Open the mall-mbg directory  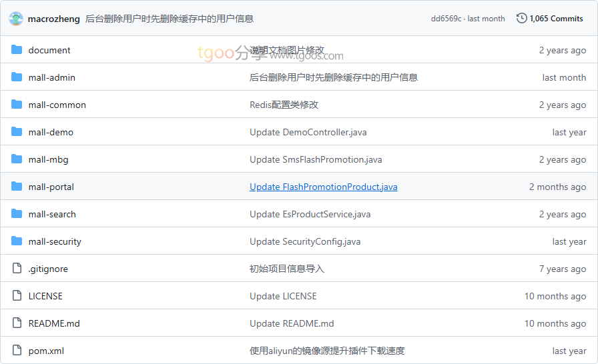tap(48, 159)
